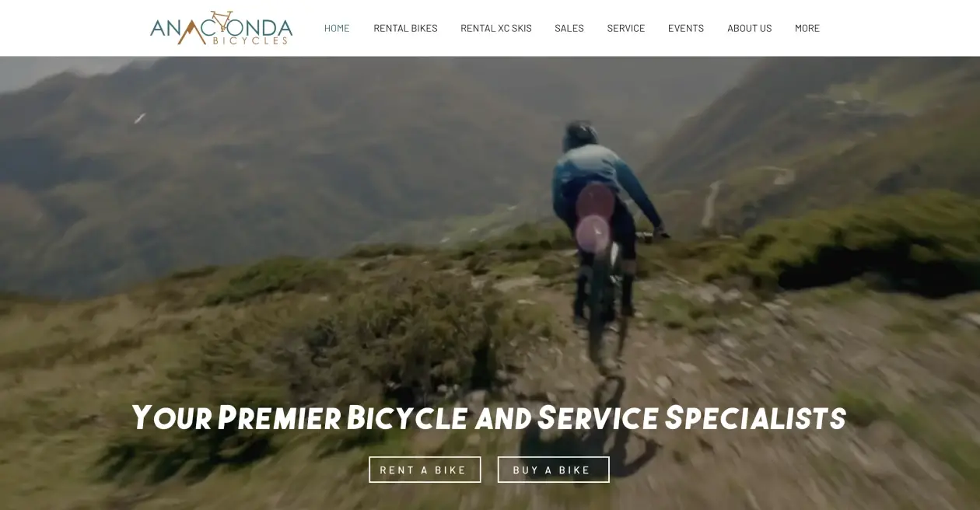Screen dimensions: 980x510
Task: Click the Anaconda Bicycles logo
Action: [x=221, y=28]
